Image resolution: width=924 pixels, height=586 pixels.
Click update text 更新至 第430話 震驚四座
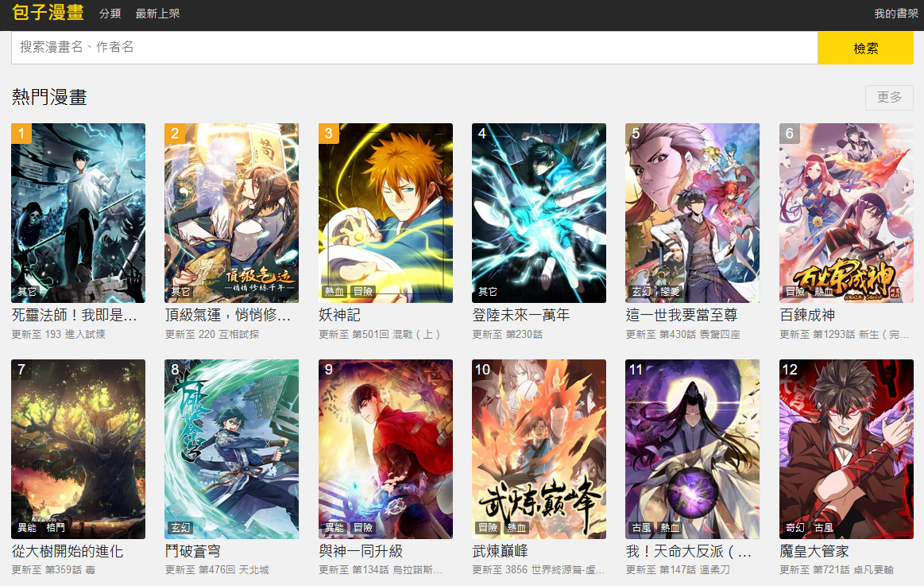(683, 334)
